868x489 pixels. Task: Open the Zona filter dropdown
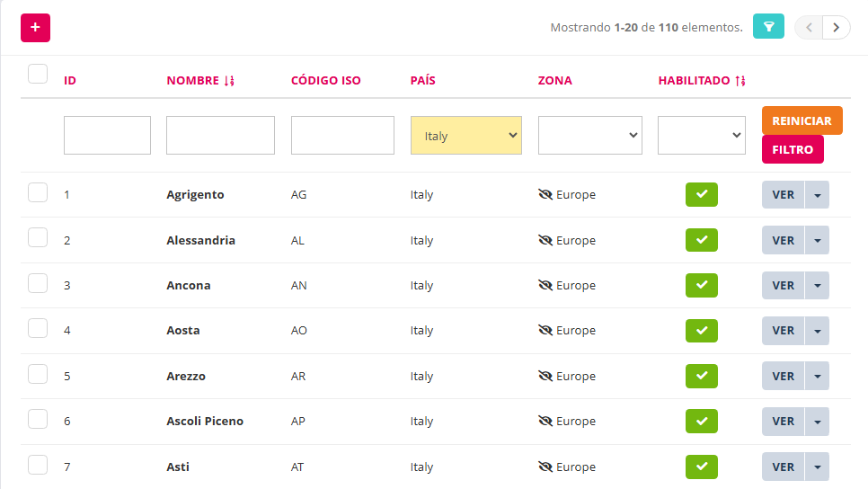589,136
